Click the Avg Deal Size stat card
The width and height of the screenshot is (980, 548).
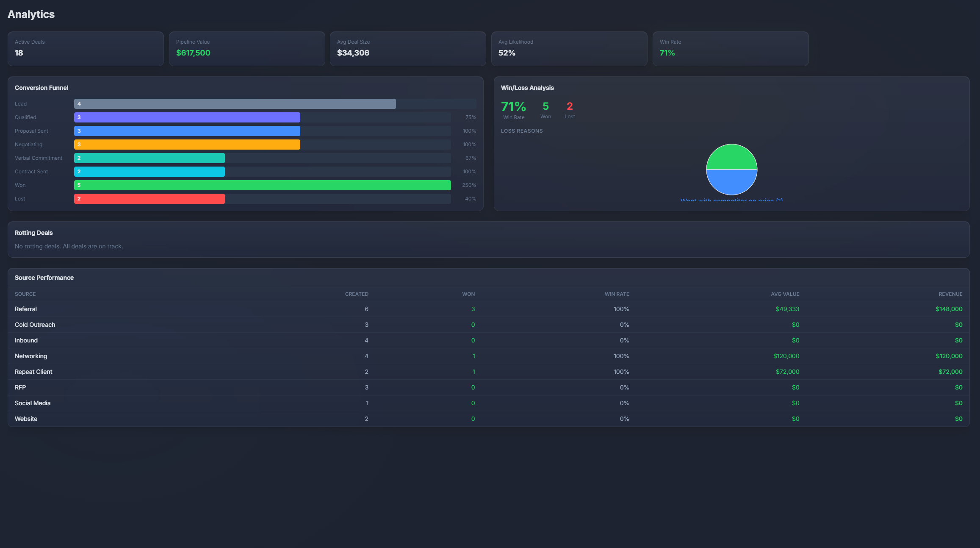pos(407,48)
